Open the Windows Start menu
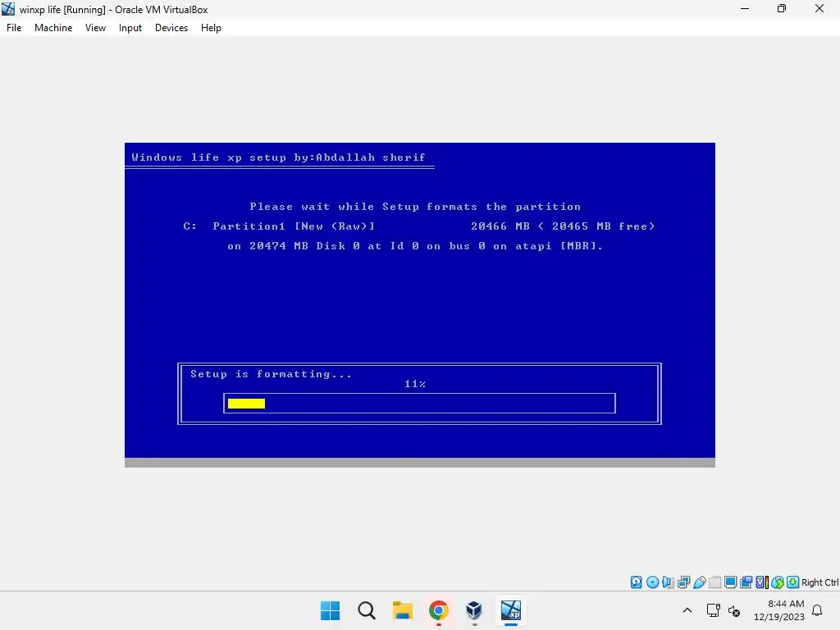This screenshot has width=840, height=630. tap(330, 610)
